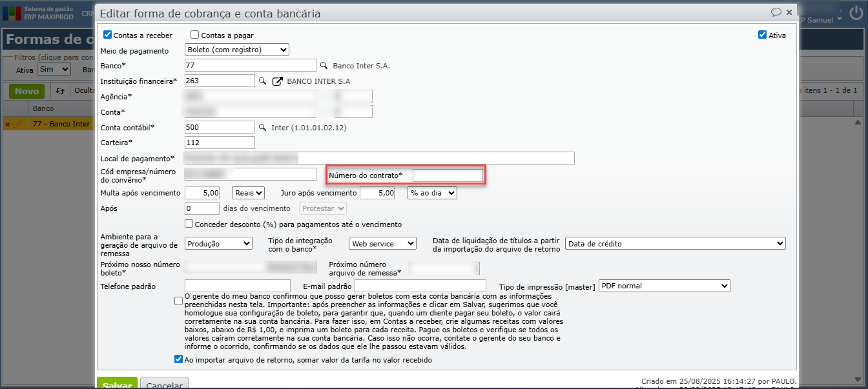Click the Local de pagamento field
Screen dimensions: 868x389
[x=380, y=158]
